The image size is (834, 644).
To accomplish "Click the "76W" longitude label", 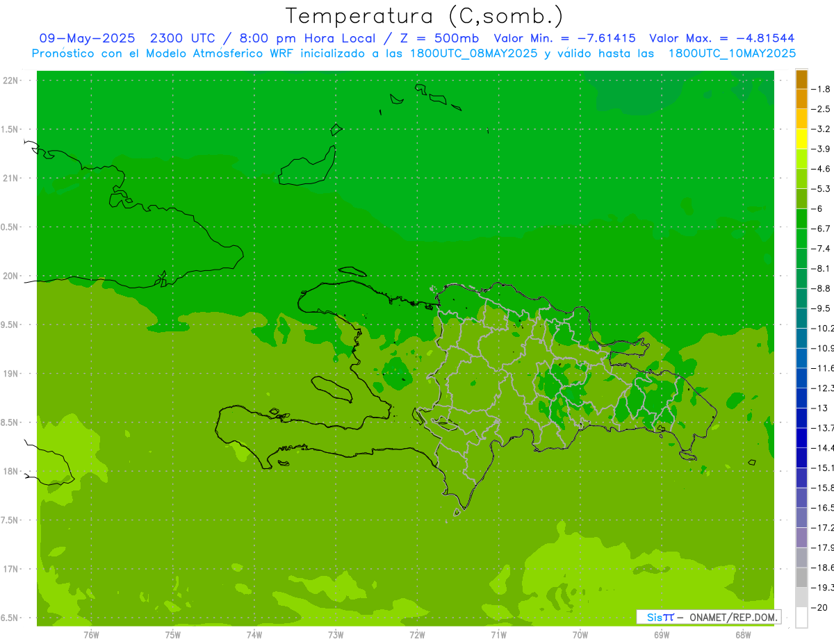I will [91, 634].
